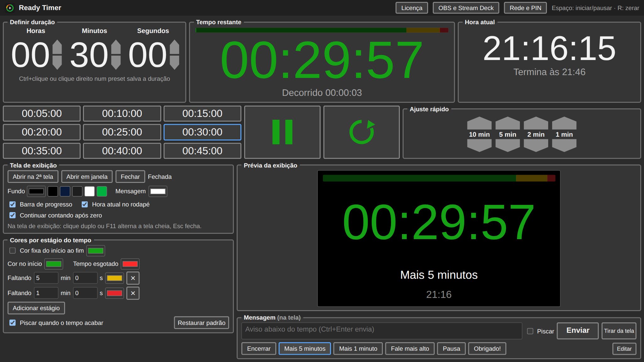Select the 00:40:00 preset
This screenshot has width=644, height=362.
click(x=122, y=151)
